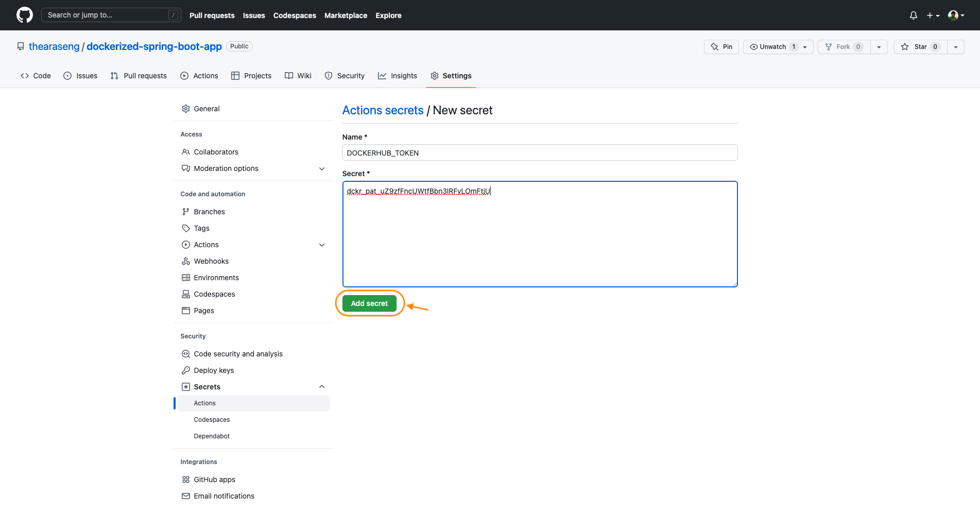980x513 pixels.
Task: Select Dependabot under Secrets
Action: click(x=254, y=436)
